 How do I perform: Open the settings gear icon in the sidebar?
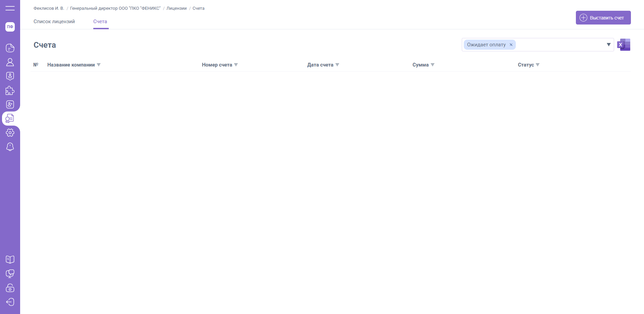click(x=10, y=133)
